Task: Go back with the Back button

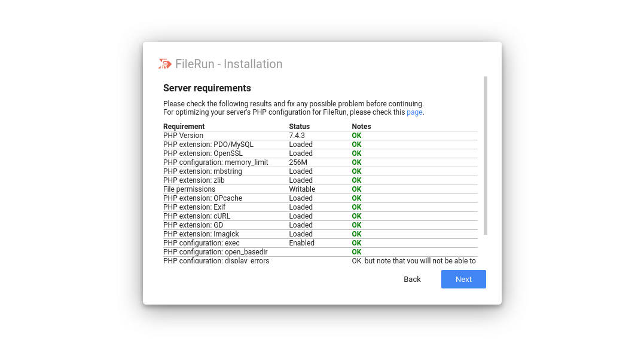Action: click(x=412, y=279)
